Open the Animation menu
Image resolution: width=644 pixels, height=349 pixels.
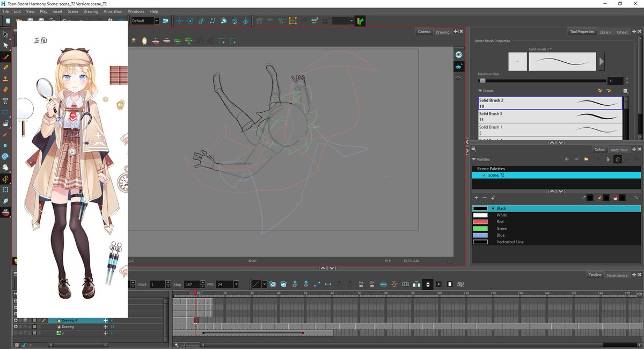click(x=112, y=11)
